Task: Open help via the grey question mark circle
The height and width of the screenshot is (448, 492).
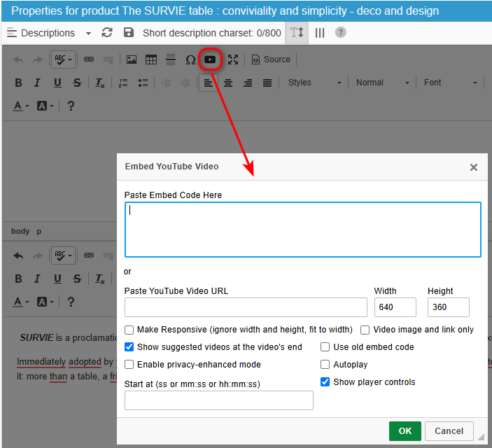Action: [341, 32]
